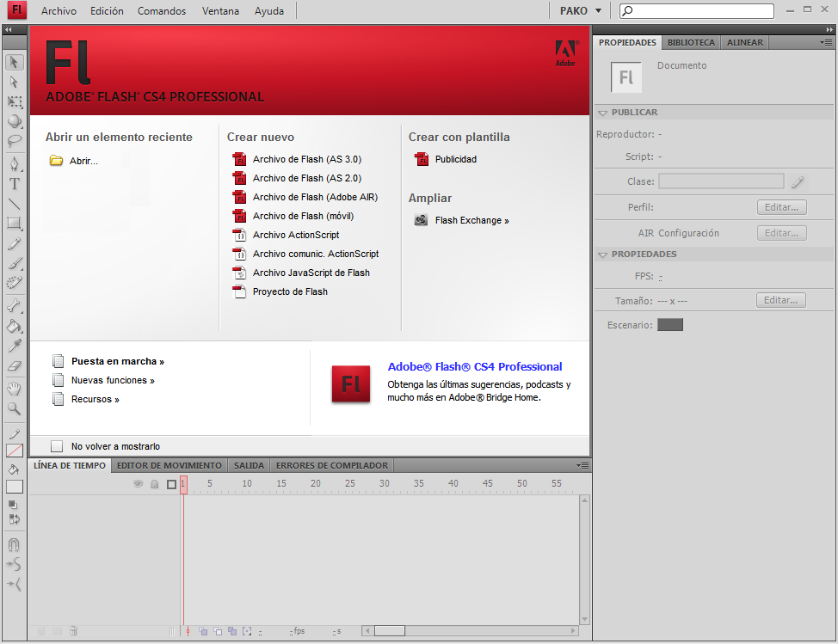
Task: Collapse the right panels to icons
Action: click(829, 29)
